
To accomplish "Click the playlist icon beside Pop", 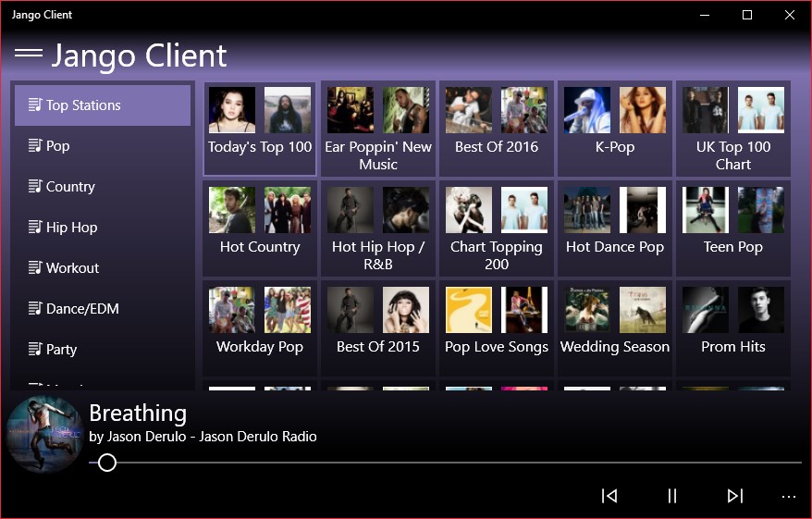I will [x=35, y=145].
